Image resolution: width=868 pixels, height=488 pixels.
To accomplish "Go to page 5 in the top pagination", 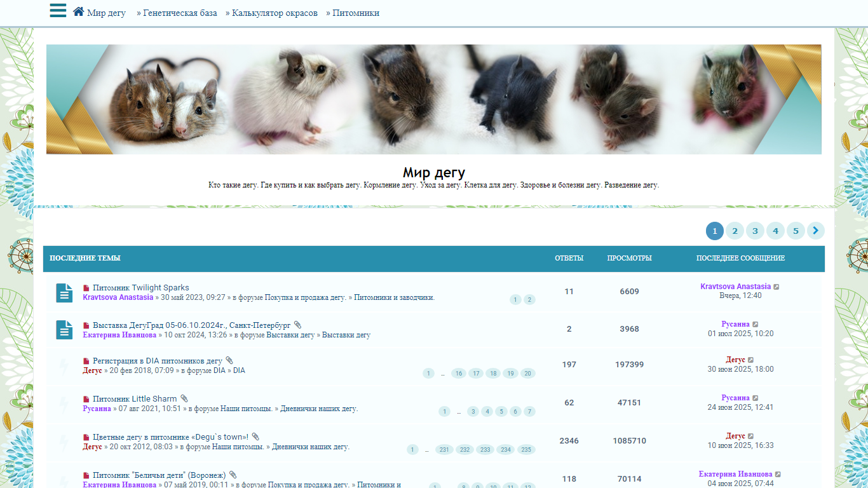I will pyautogui.click(x=796, y=231).
